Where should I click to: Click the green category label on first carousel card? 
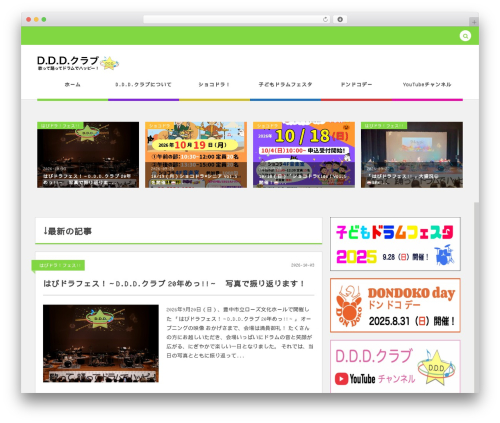point(60,126)
